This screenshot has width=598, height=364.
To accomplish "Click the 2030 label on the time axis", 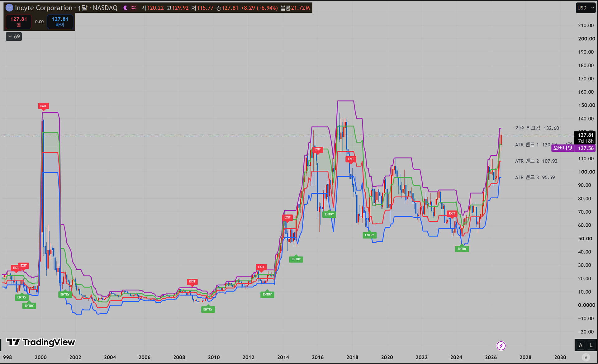I will [560, 357].
